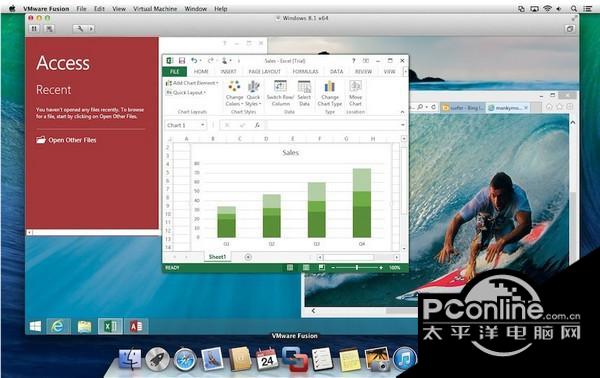
Task: Open Customize Quick Access Toolbar dropdown
Action: click(x=238, y=60)
